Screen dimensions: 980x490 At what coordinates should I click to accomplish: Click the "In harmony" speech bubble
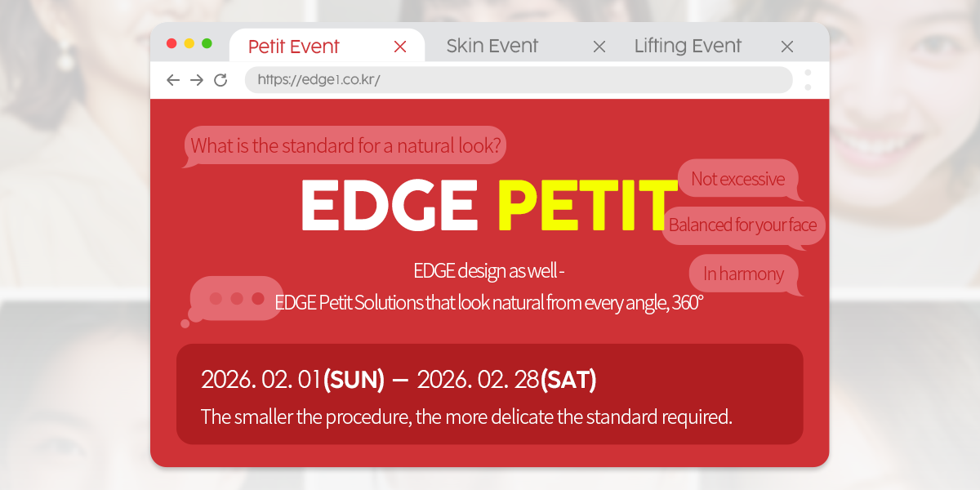click(743, 274)
